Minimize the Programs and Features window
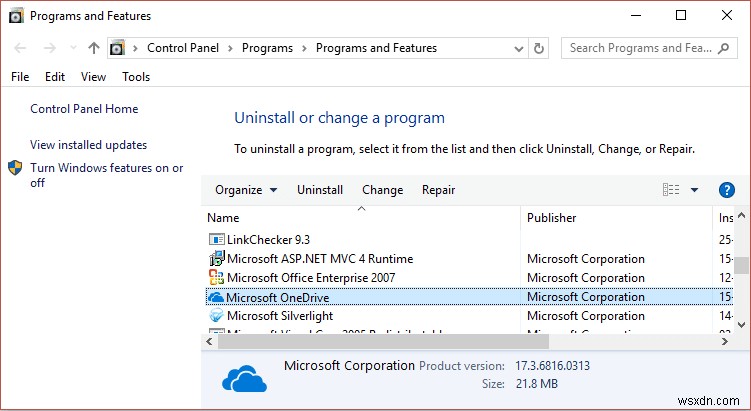Screen dimensions: 751x411 (636, 15)
